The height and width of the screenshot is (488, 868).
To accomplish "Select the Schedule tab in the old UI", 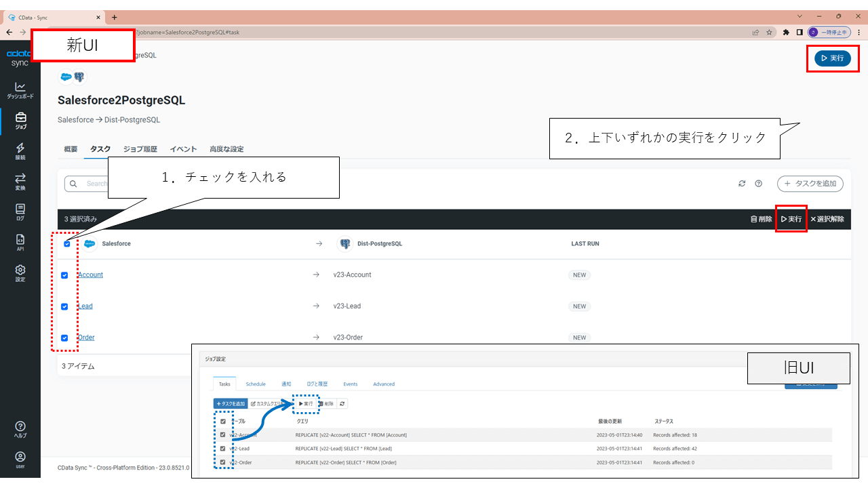I will click(256, 384).
